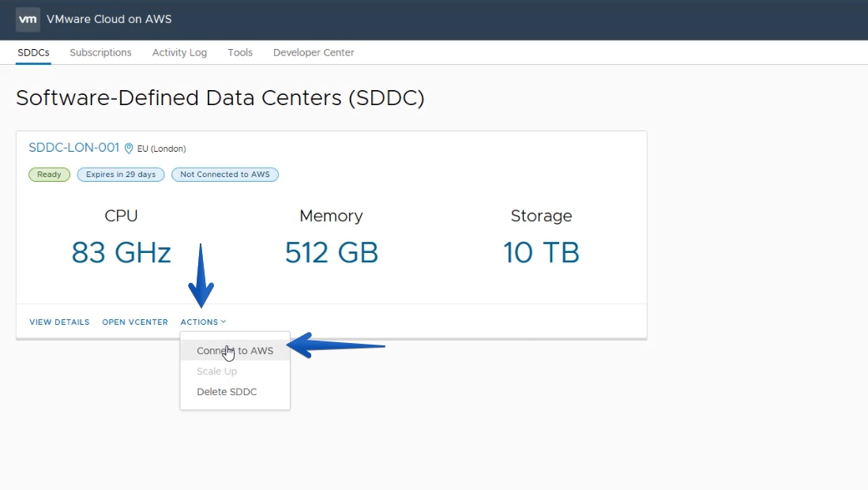Collapse the ACTIONS dropdown
The height and width of the screenshot is (490, 868).
[x=203, y=322]
